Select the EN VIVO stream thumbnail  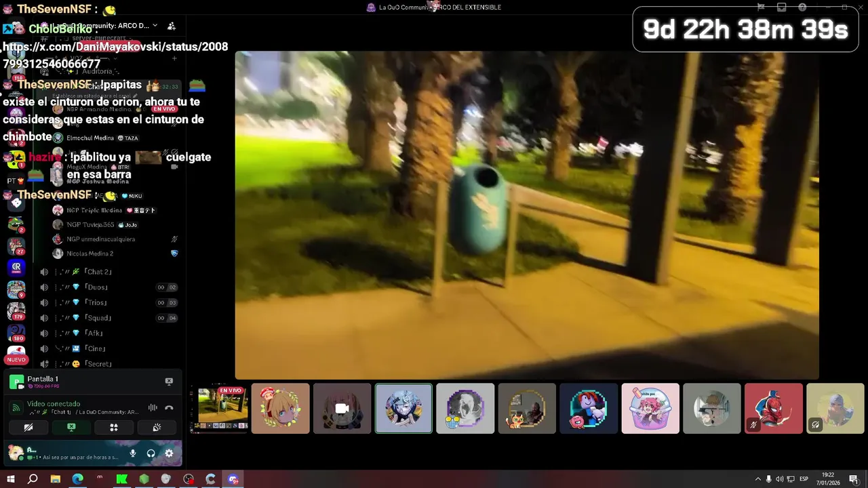[x=219, y=409]
